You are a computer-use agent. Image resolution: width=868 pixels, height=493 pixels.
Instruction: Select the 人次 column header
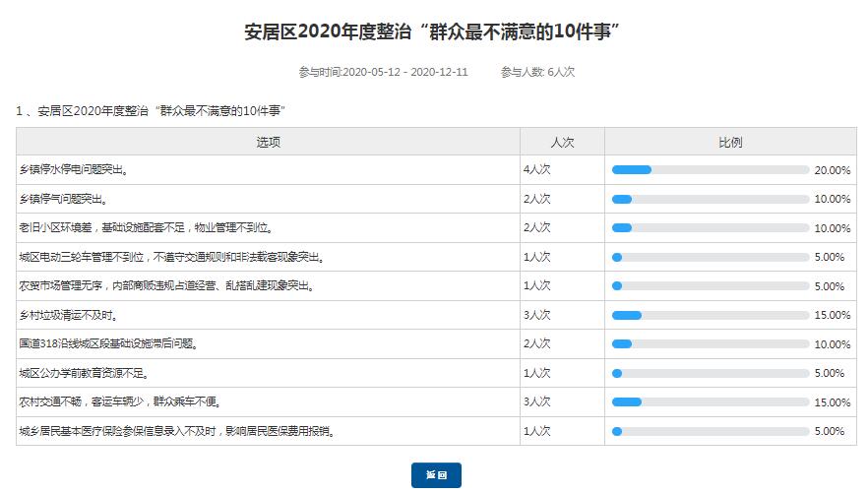(562, 142)
